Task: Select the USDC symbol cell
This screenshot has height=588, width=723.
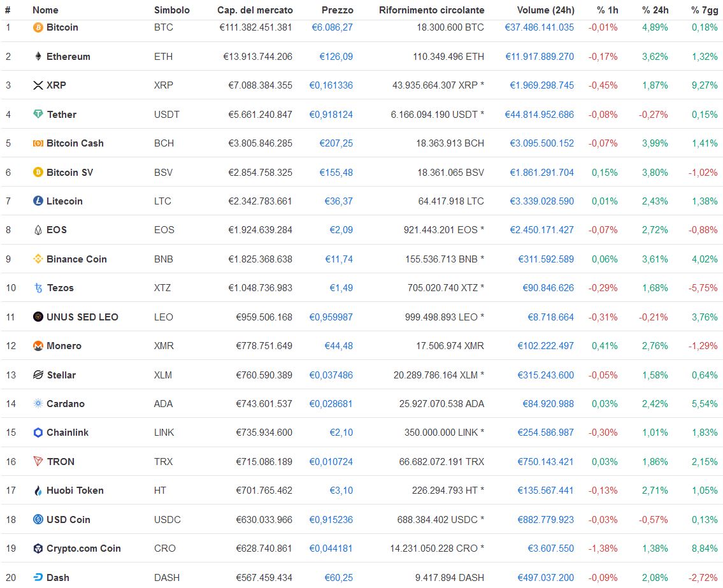Action: (168, 519)
